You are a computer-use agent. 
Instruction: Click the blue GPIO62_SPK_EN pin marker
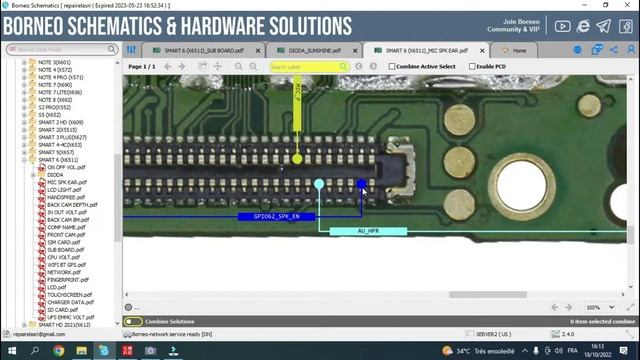tap(362, 184)
